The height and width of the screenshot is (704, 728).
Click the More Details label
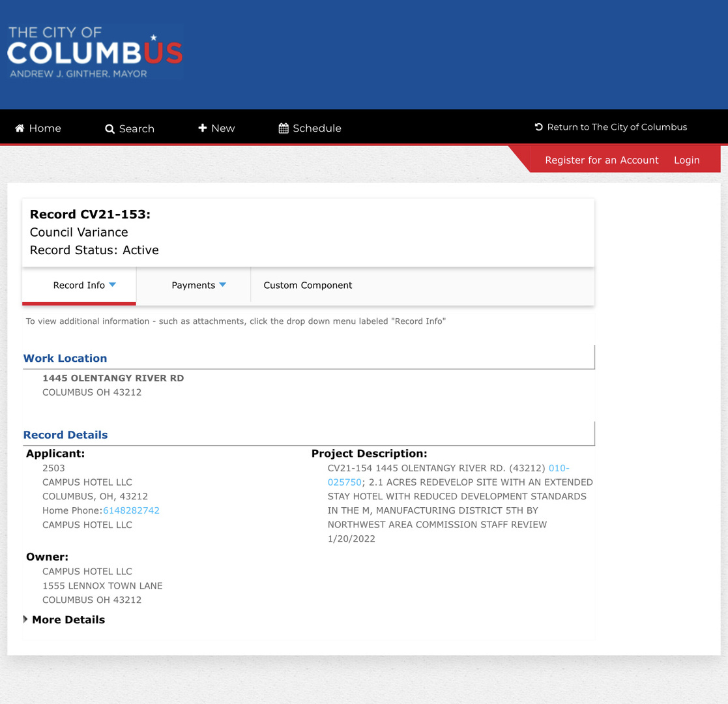(68, 619)
